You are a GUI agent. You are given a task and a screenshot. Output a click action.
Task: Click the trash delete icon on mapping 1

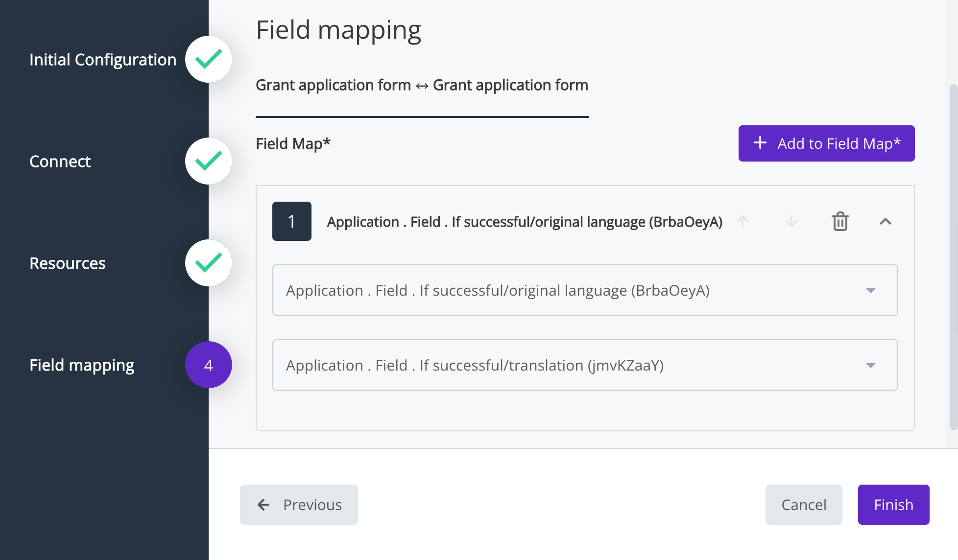pos(840,222)
